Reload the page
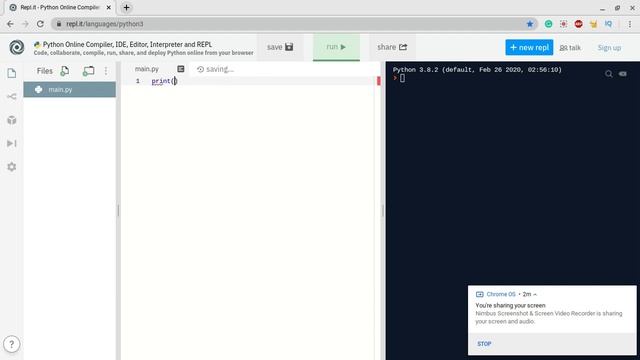This screenshot has width=640, height=360. pyautogui.click(x=40, y=24)
